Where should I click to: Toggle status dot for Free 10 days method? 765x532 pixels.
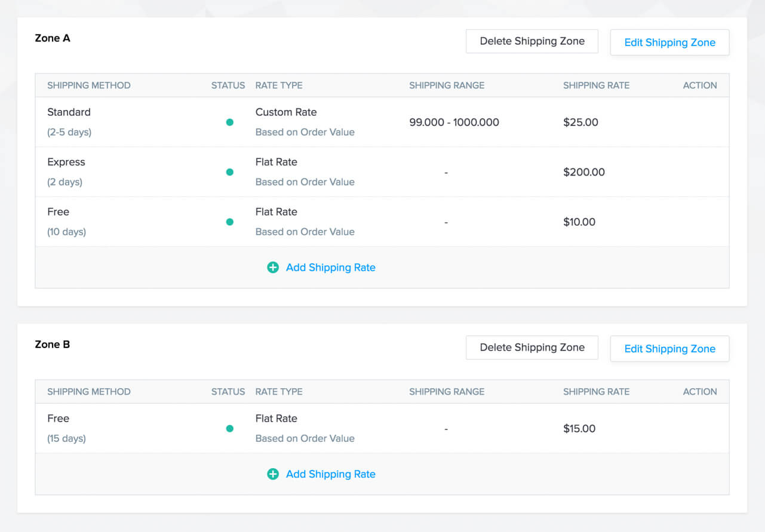[x=229, y=222]
